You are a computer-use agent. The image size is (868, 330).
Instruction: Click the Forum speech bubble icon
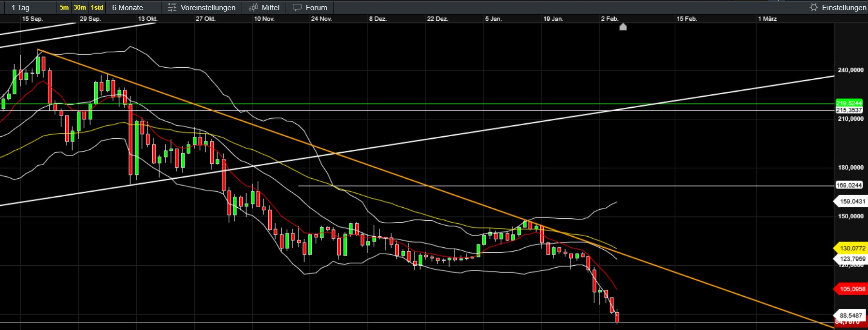(x=297, y=7)
